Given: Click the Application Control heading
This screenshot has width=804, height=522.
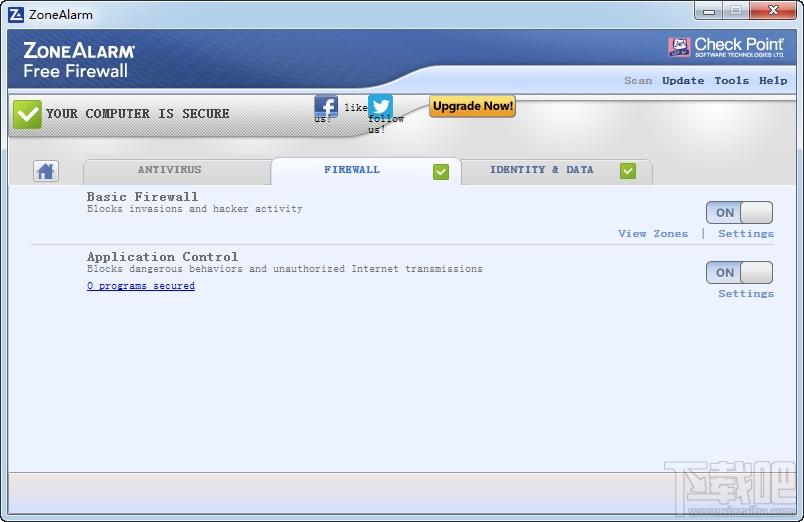Looking at the screenshot, I should pos(162,256).
